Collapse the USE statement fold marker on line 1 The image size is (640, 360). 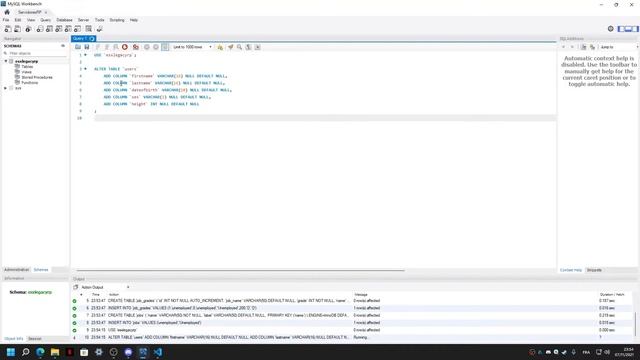(85, 55)
